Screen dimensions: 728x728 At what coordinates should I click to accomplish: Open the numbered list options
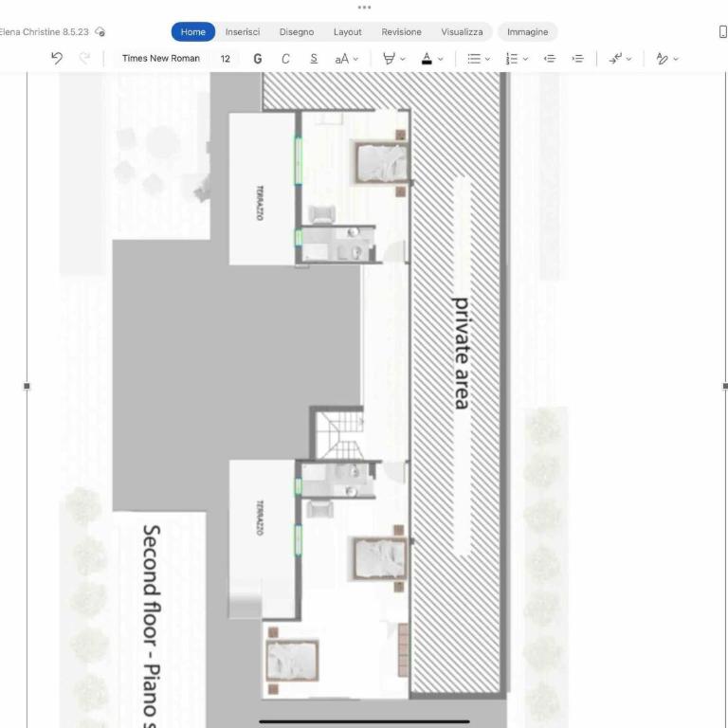517,59
